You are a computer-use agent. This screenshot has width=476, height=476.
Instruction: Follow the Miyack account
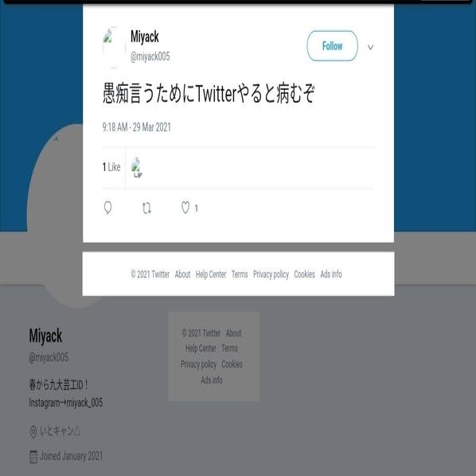[x=332, y=46]
